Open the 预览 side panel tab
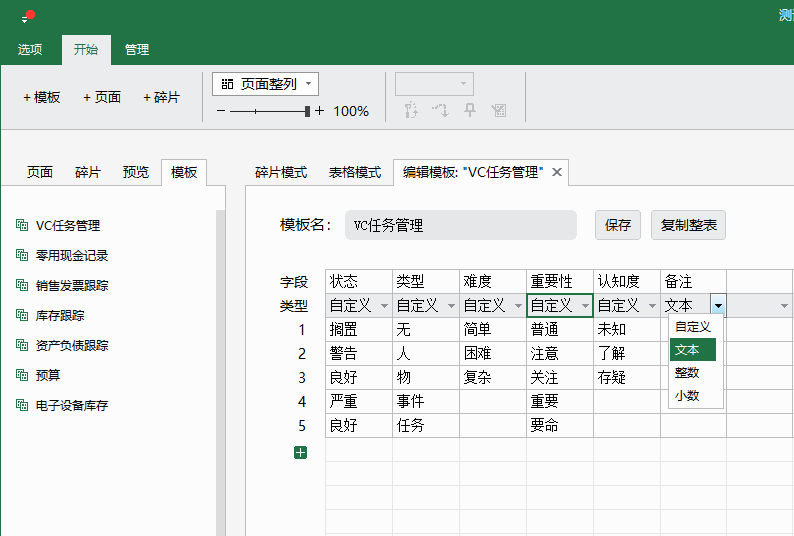794x536 pixels. (136, 172)
